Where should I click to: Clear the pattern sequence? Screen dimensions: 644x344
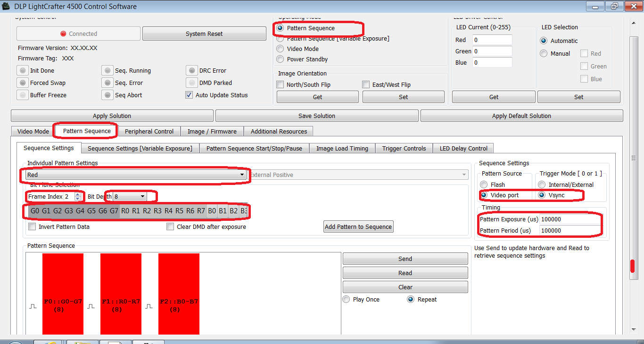pyautogui.click(x=405, y=287)
